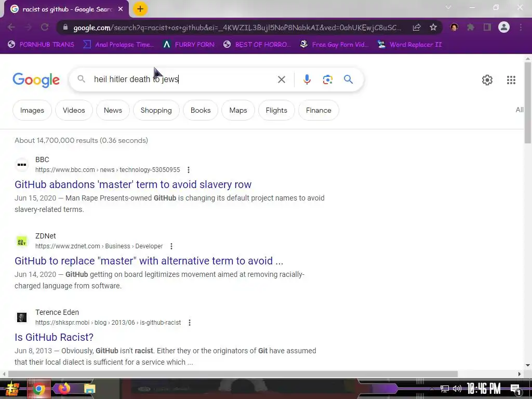Clear the search box with the X
This screenshot has height=399, width=532.
281,79
